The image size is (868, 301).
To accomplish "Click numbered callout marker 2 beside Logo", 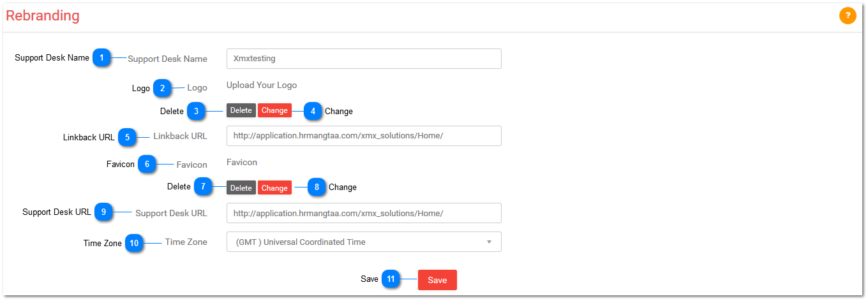I will (x=162, y=88).
